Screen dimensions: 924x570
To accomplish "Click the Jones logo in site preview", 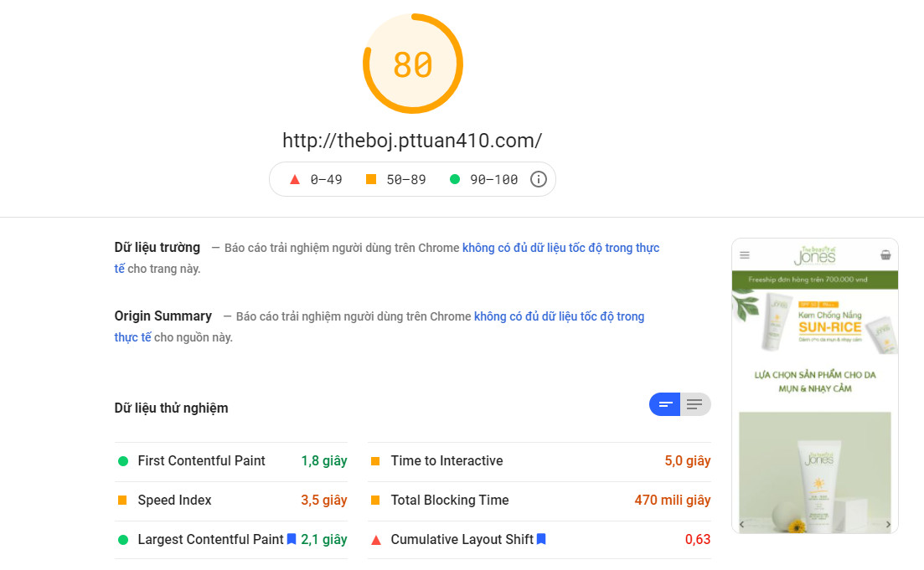I will click(814, 254).
